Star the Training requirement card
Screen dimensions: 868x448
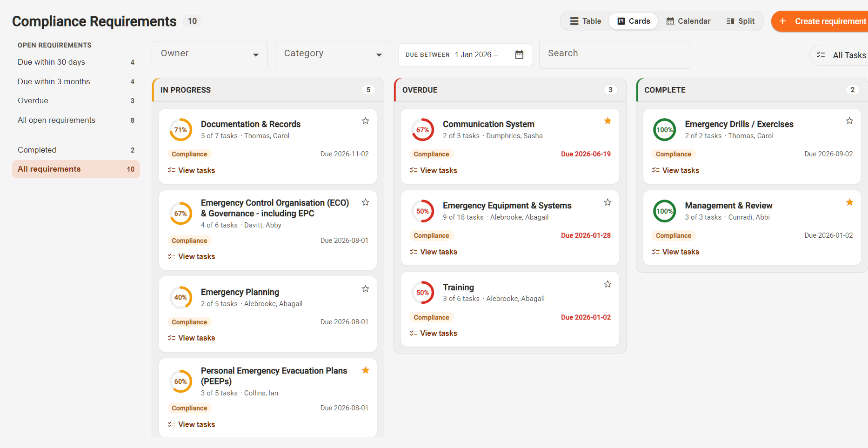pyautogui.click(x=608, y=284)
